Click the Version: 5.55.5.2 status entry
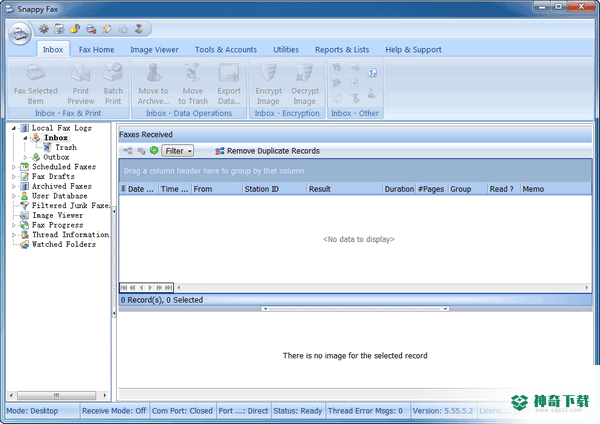Image resolution: width=600 pixels, height=424 pixels. point(443,411)
